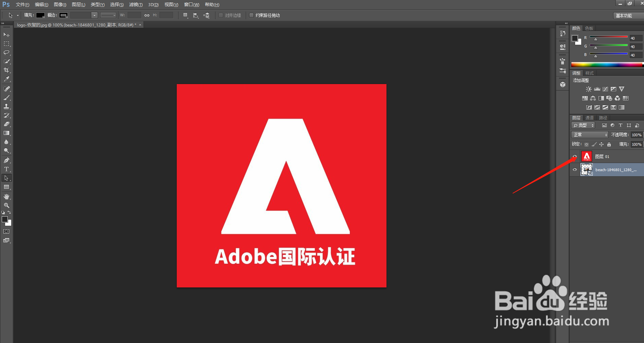Toggle the width-height link

click(147, 15)
